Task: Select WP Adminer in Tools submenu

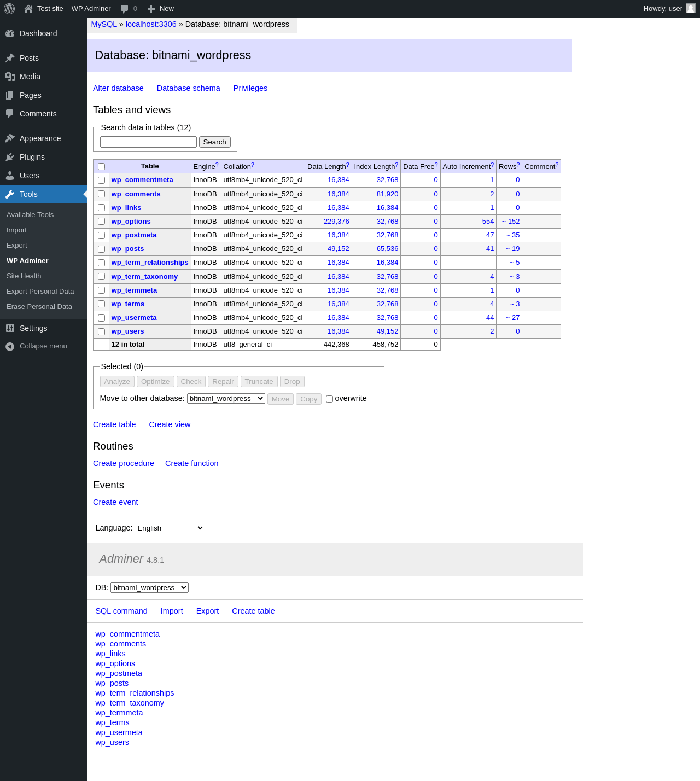Action: coord(27,261)
